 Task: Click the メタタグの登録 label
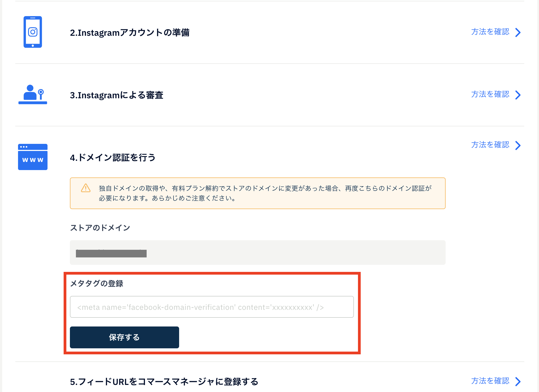(97, 283)
